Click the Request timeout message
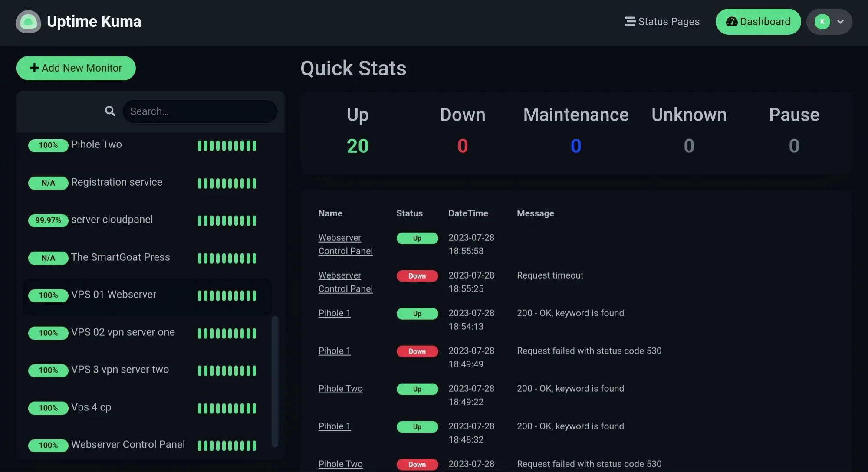The width and height of the screenshot is (868, 472). point(550,275)
